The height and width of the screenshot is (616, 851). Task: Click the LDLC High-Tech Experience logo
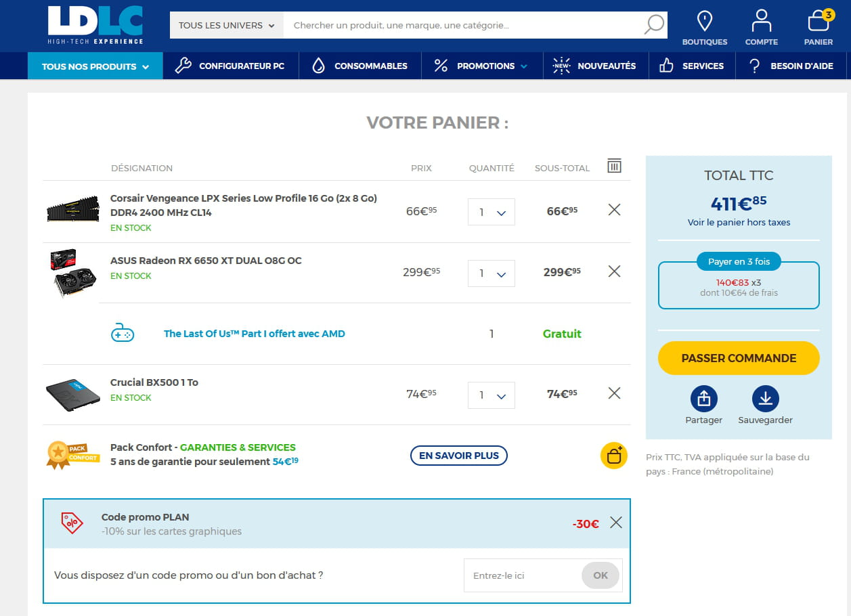click(95, 25)
